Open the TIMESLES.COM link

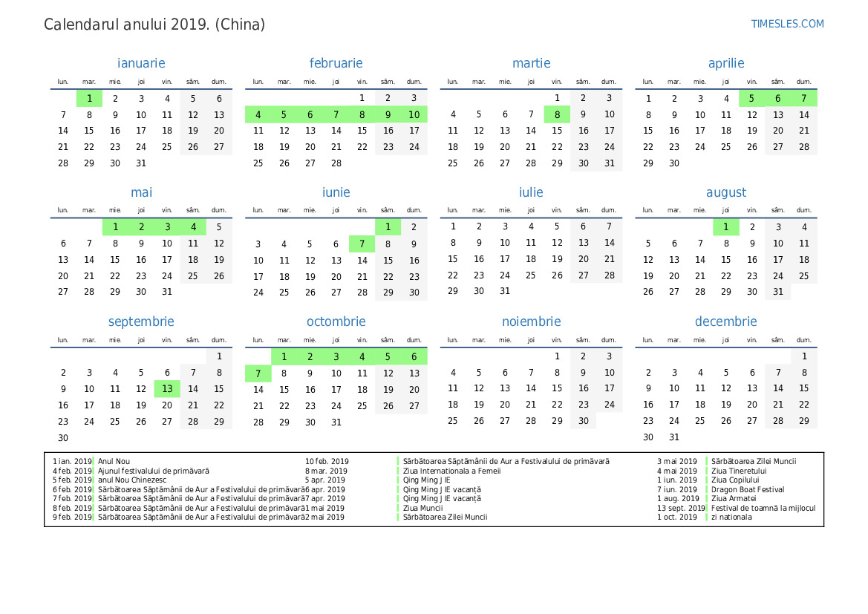click(x=787, y=24)
